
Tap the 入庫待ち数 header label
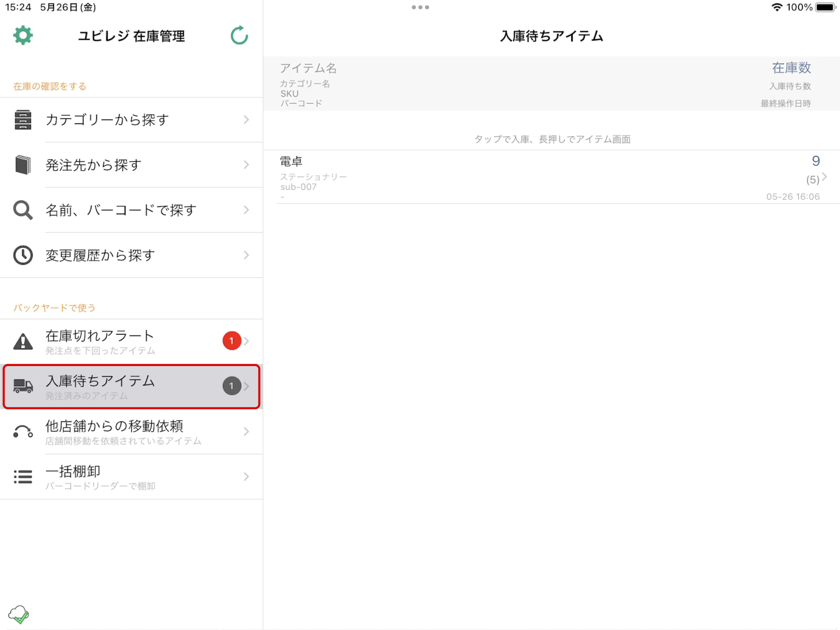pyautogui.click(x=790, y=86)
